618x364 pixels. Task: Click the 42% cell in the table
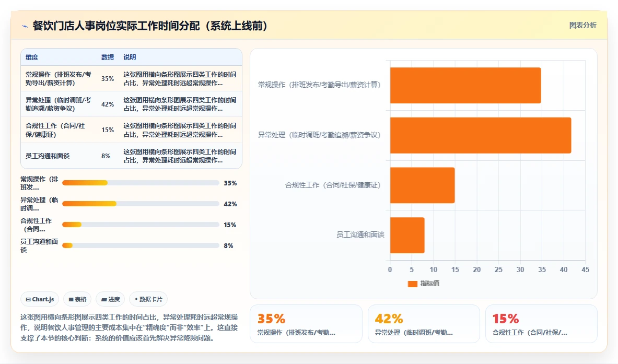tap(108, 104)
